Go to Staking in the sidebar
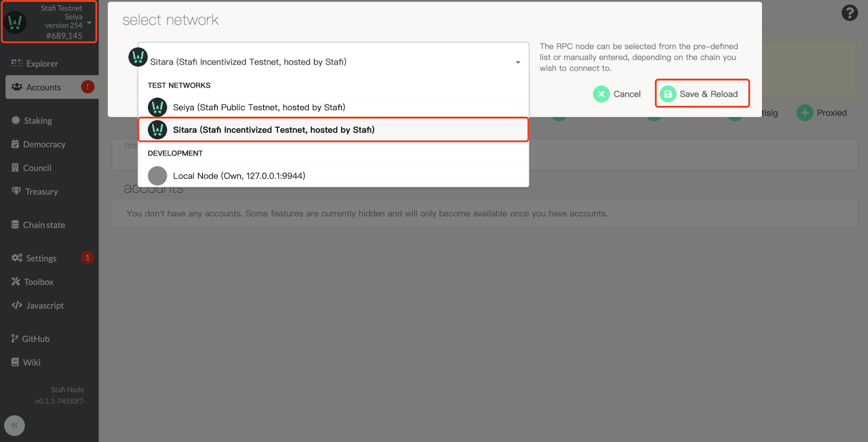 point(32,121)
